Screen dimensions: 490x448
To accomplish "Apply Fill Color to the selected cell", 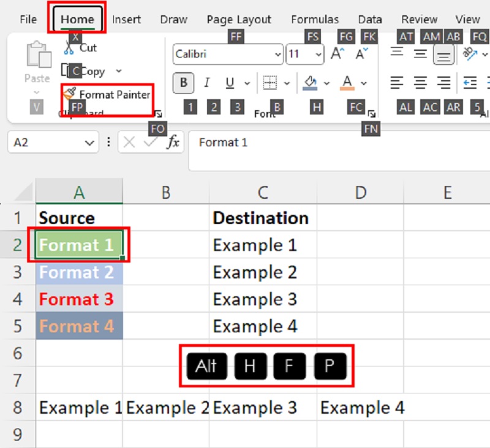I will (311, 81).
